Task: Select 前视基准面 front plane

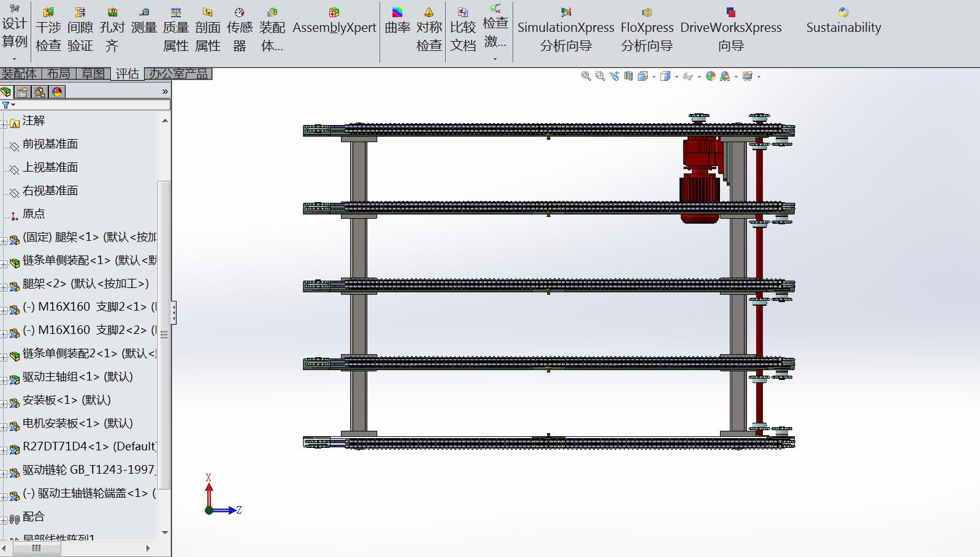Action: coord(50,144)
